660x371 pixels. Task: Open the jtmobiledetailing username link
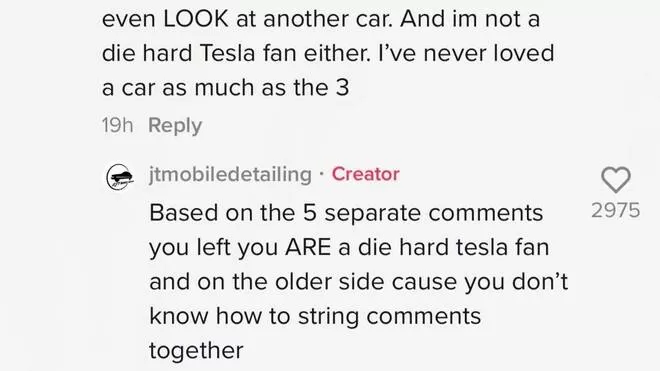click(x=230, y=174)
